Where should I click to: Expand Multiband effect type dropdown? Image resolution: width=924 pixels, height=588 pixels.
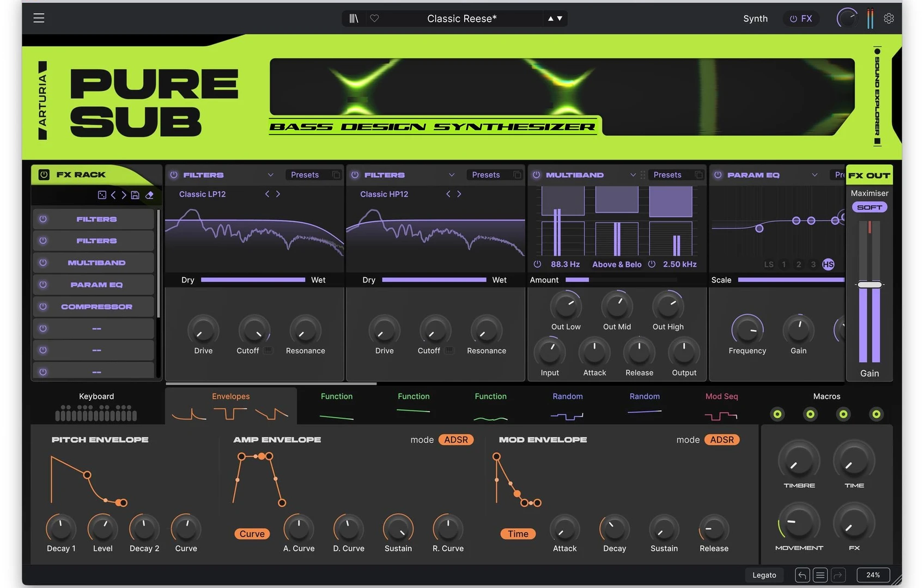[633, 175]
